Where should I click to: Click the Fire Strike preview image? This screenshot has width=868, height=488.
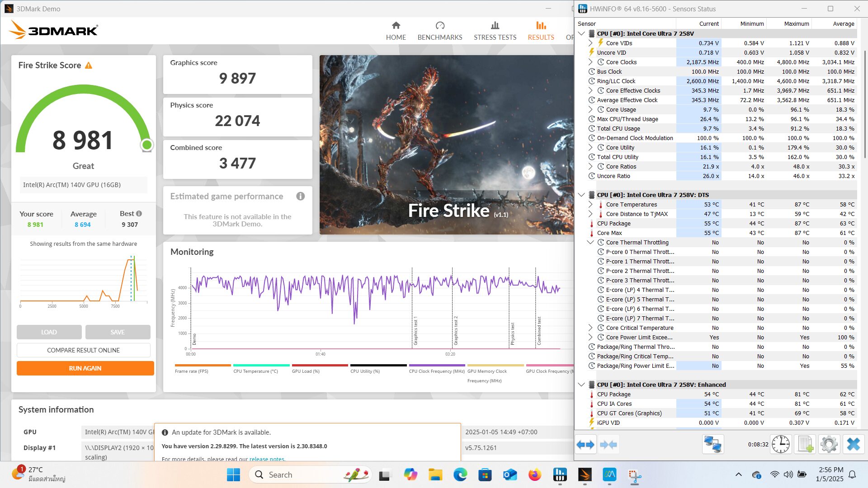pos(447,145)
